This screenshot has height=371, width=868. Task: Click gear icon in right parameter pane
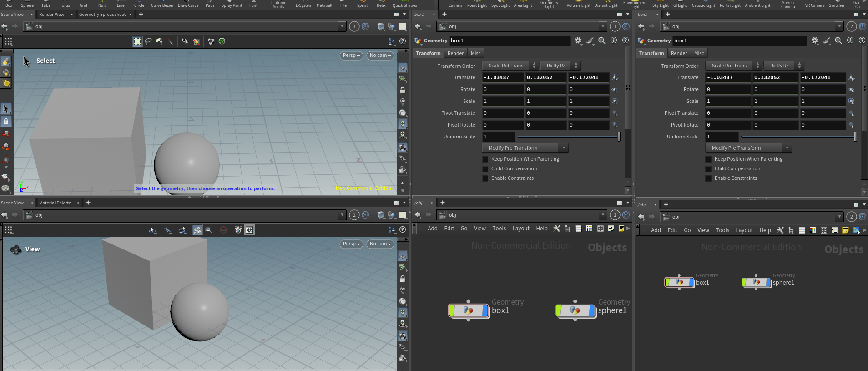814,41
